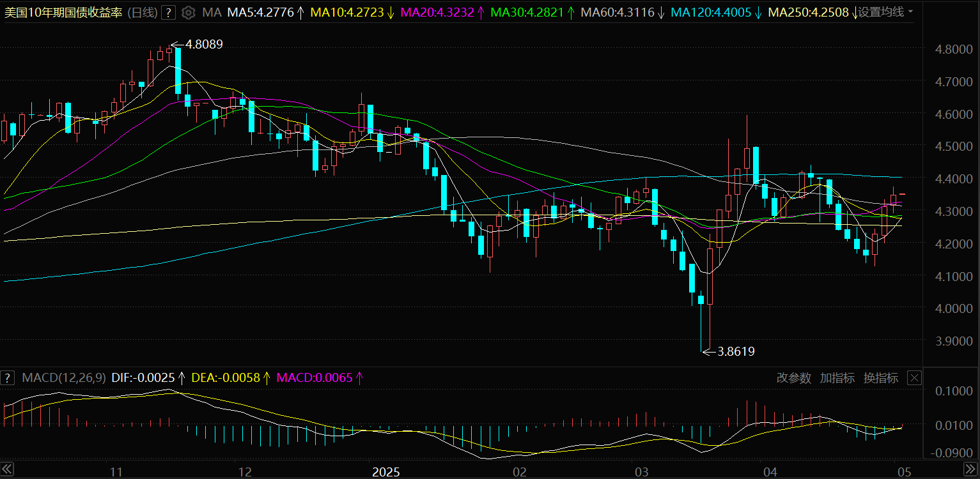Screen dimensions: 980x479
Task: Select the MA120:4.4005 value
Action: (x=710, y=12)
